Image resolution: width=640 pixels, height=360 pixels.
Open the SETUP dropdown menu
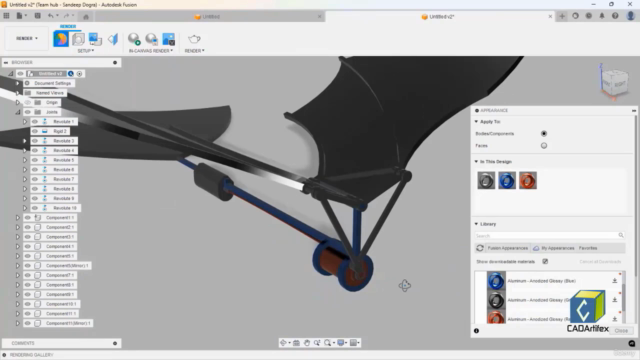[x=86, y=51]
